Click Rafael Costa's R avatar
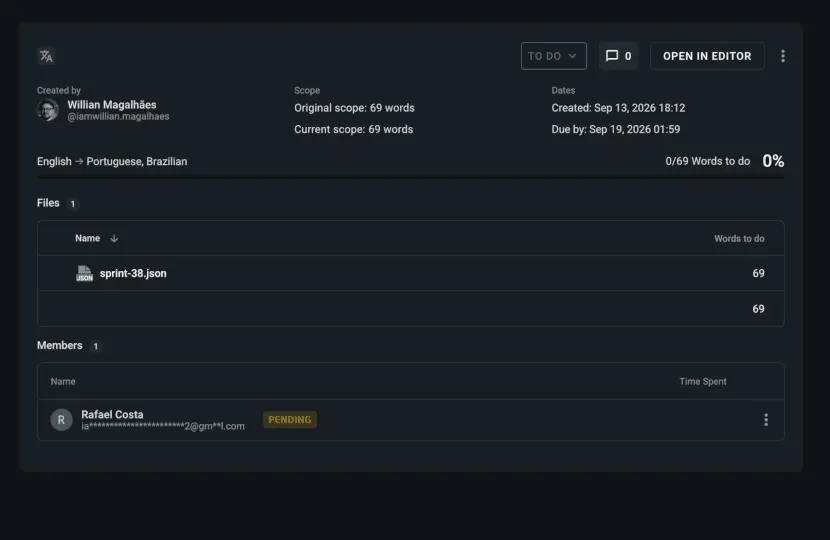This screenshot has height=540, width=830. coord(61,420)
